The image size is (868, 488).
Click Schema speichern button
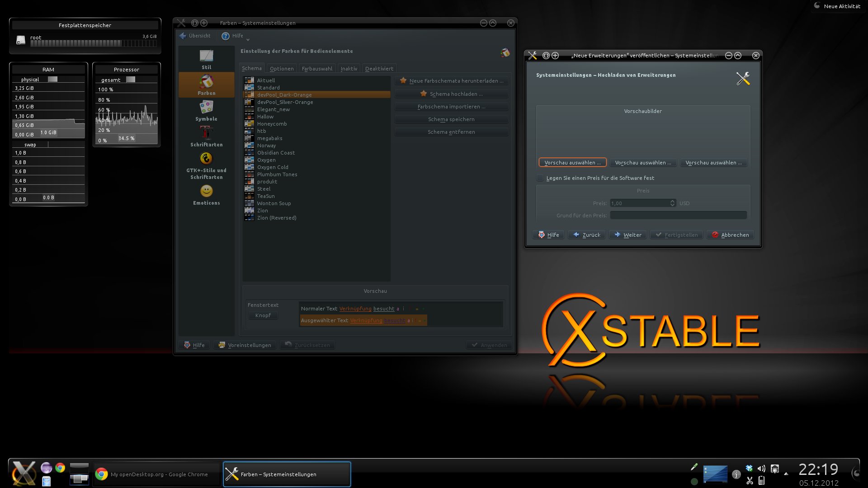click(x=451, y=119)
